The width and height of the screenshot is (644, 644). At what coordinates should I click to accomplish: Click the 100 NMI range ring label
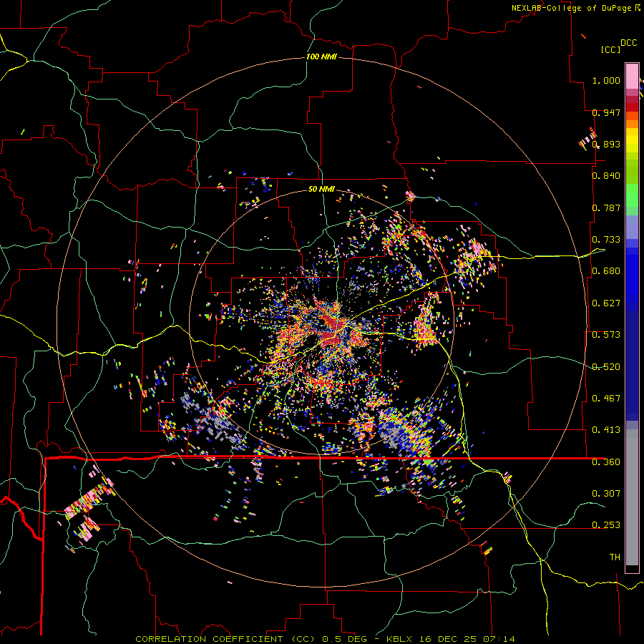point(321,57)
